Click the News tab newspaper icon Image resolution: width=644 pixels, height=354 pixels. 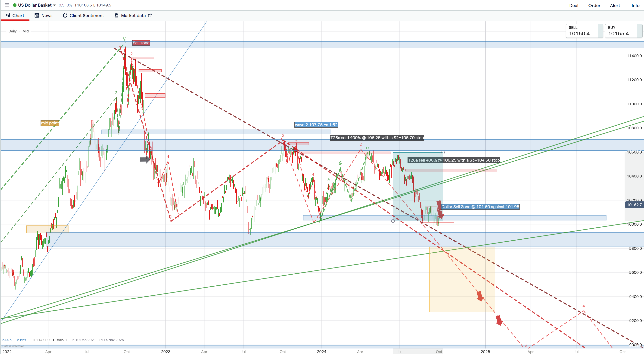(37, 16)
